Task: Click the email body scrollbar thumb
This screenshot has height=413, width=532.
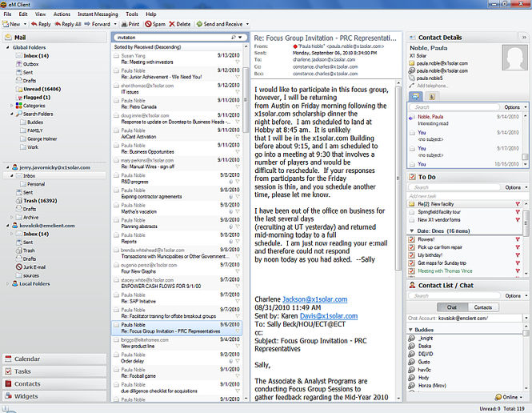Action: click(398, 178)
